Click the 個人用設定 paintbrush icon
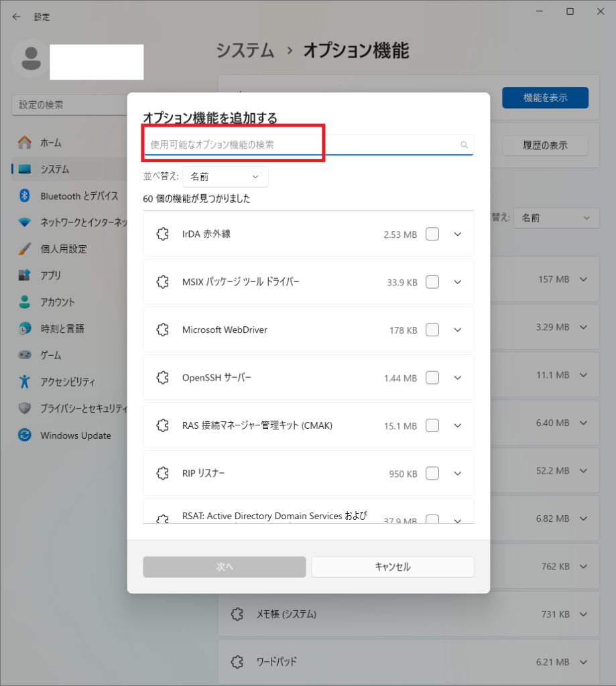 click(x=25, y=249)
